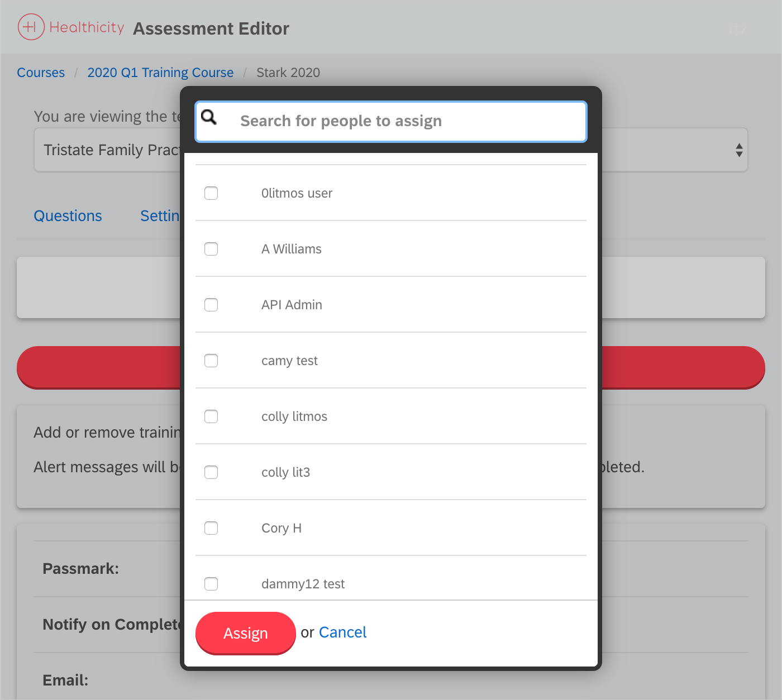Screen dimensions: 782x700
Task: Click the Healthicity logo icon
Action: coord(31,27)
